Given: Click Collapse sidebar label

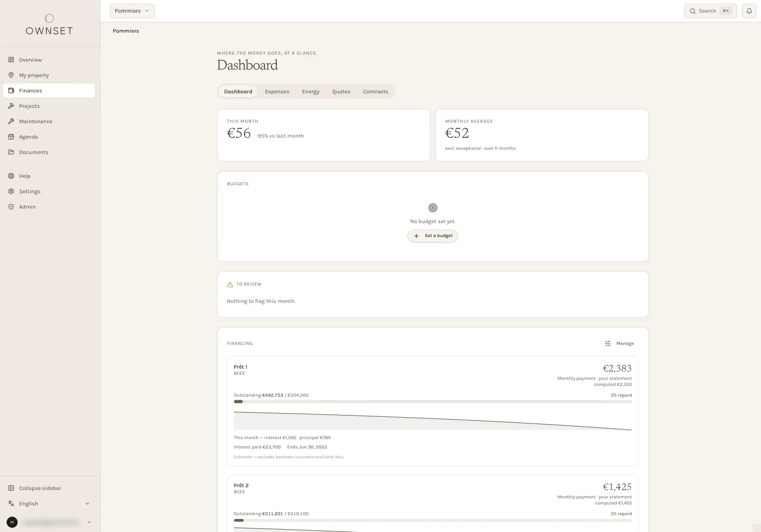Looking at the screenshot, I should 40,488.
